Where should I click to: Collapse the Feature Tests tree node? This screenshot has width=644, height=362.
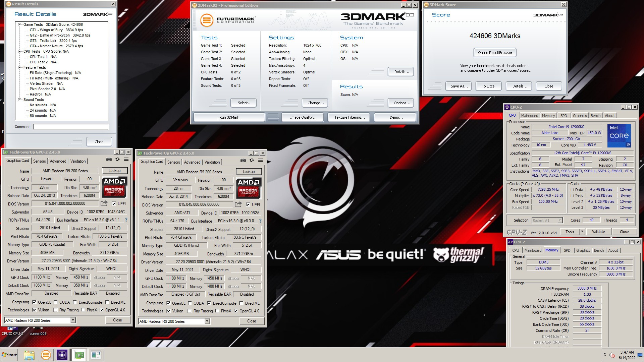click(19, 67)
